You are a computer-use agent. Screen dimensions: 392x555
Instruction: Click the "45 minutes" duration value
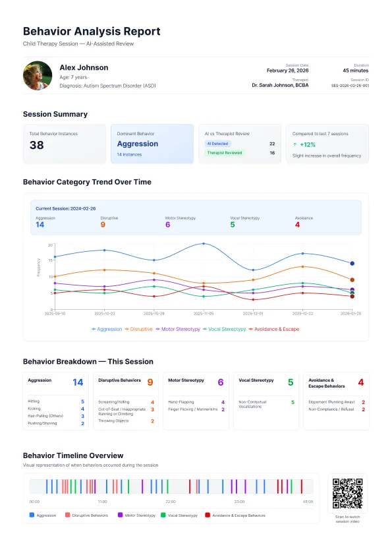[x=356, y=71]
